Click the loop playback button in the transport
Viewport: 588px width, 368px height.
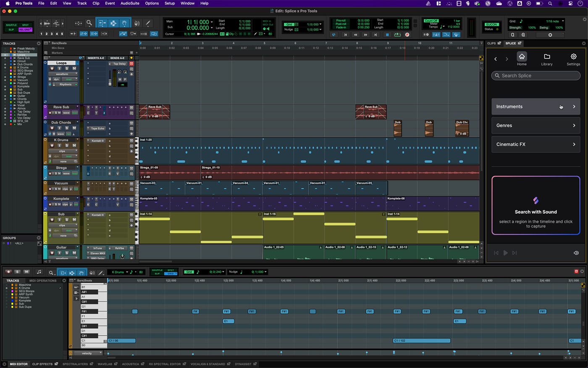(x=397, y=35)
